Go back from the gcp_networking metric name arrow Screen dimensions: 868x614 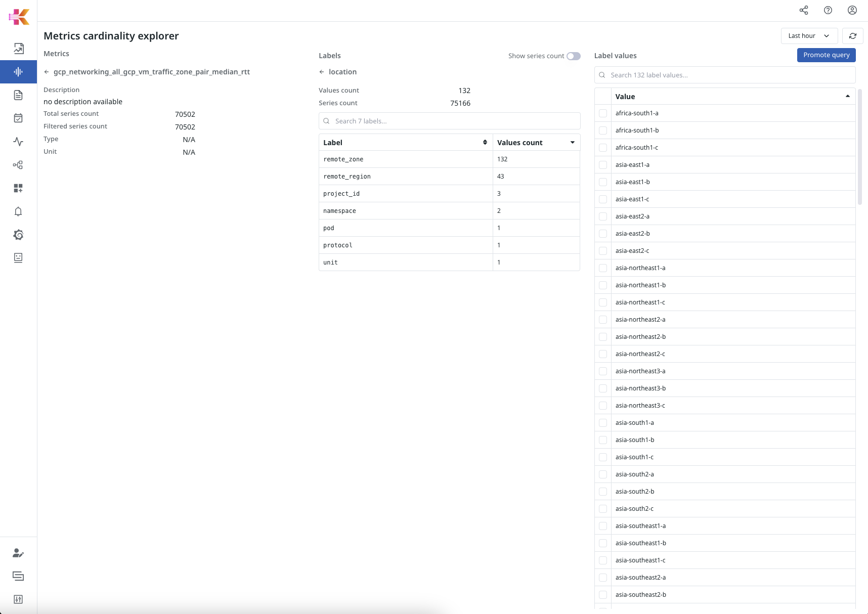click(47, 72)
